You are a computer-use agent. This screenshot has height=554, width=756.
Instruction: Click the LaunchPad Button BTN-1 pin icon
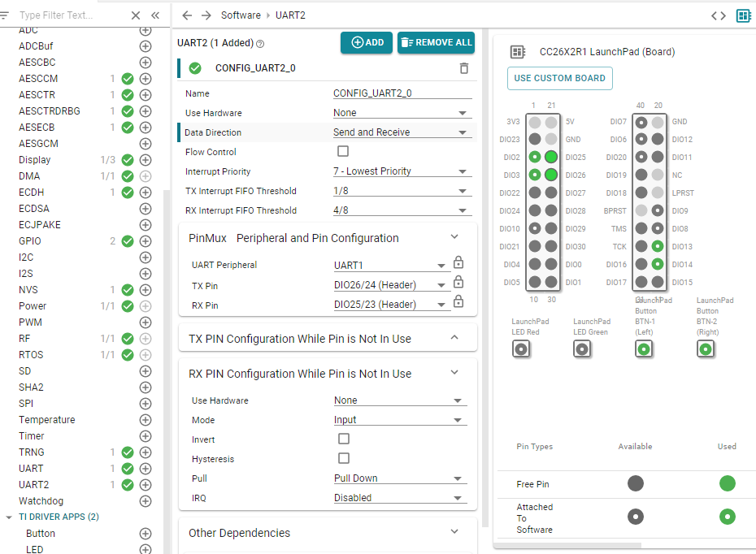click(644, 348)
